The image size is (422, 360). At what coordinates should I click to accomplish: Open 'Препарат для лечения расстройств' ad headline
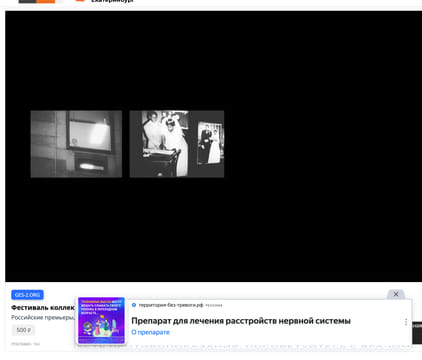(x=241, y=321)
